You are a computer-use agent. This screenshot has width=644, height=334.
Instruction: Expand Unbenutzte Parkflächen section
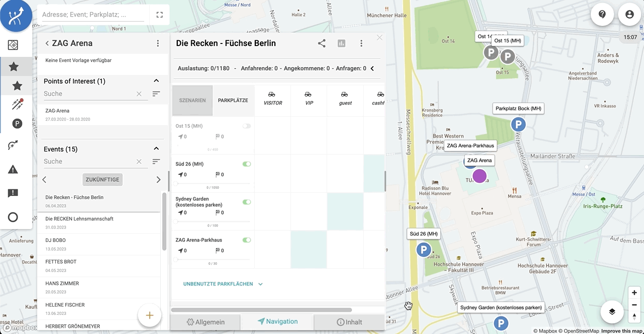point(223,284)
